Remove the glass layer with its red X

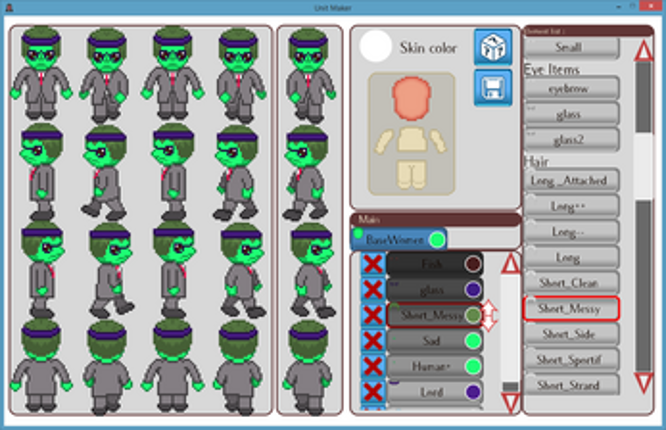point(373,290)
